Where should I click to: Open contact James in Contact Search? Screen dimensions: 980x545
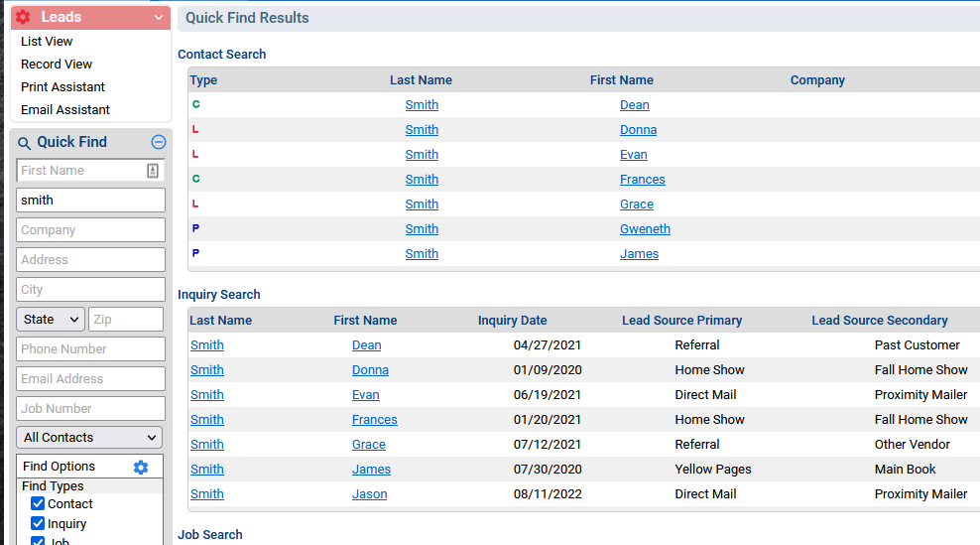[639, 254]
